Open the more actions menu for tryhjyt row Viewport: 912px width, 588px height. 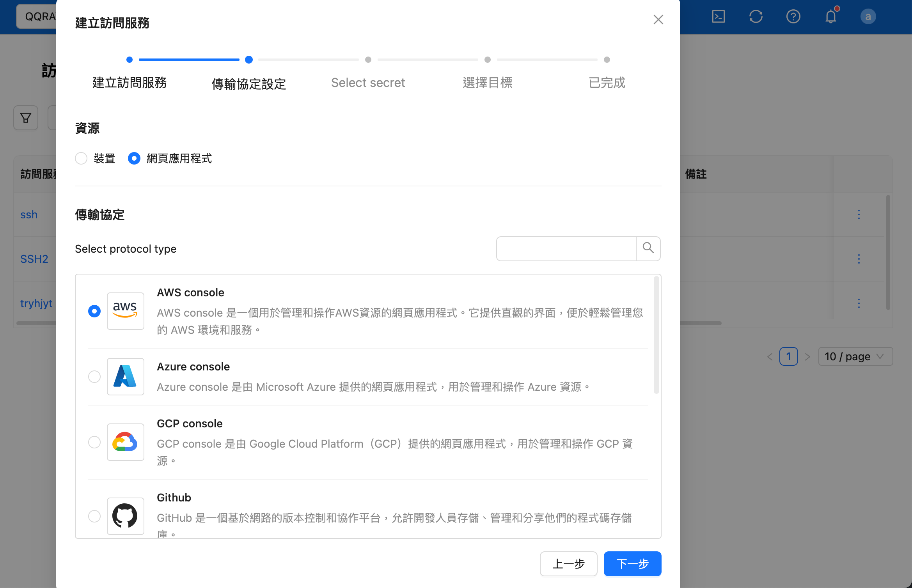tap(859, 303)
